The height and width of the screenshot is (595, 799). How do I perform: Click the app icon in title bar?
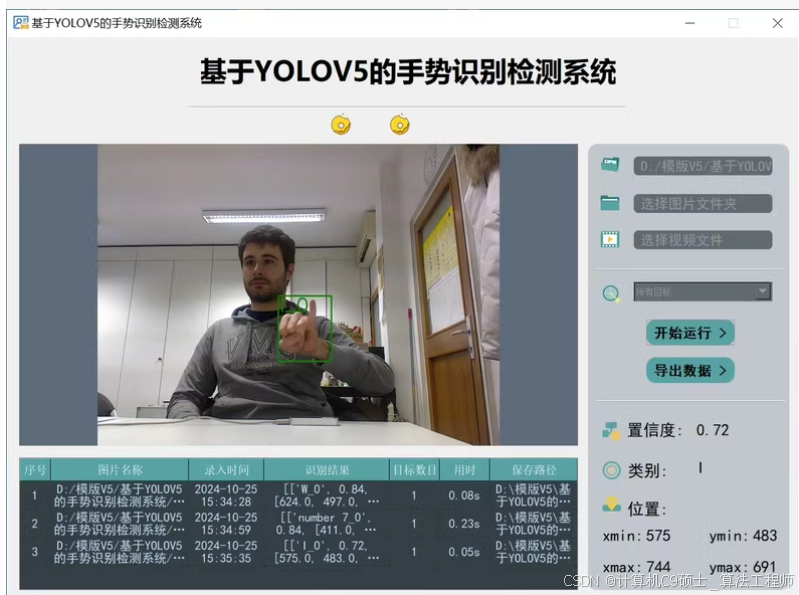[x=21, y=23]
